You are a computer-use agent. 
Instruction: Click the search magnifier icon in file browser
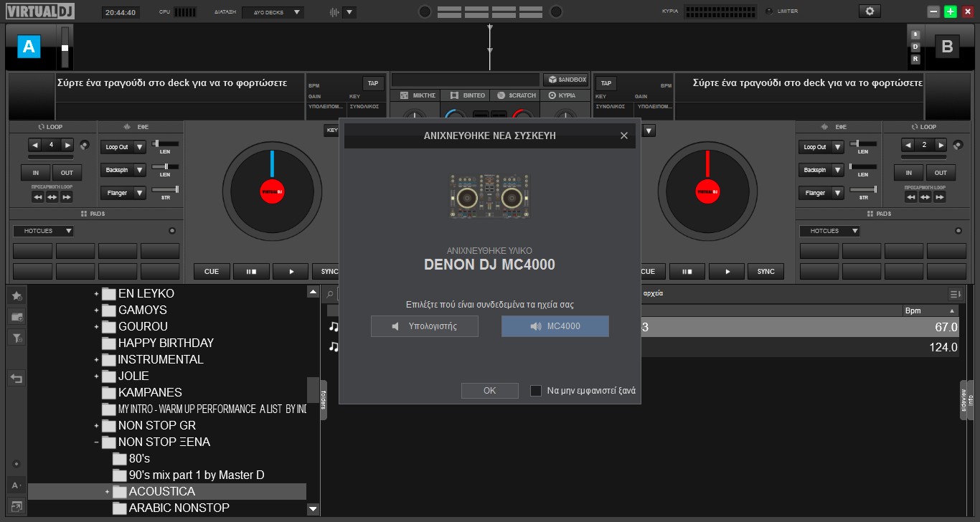[329, 294]
